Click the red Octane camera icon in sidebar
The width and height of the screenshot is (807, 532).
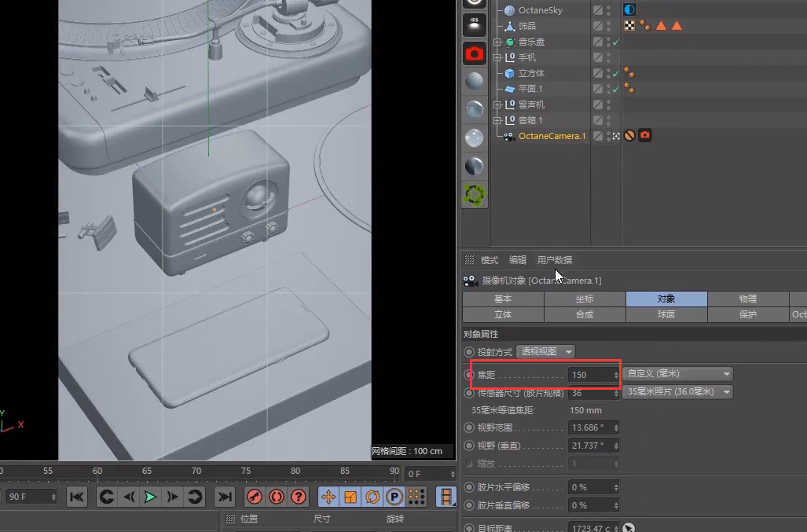[474, 53]
